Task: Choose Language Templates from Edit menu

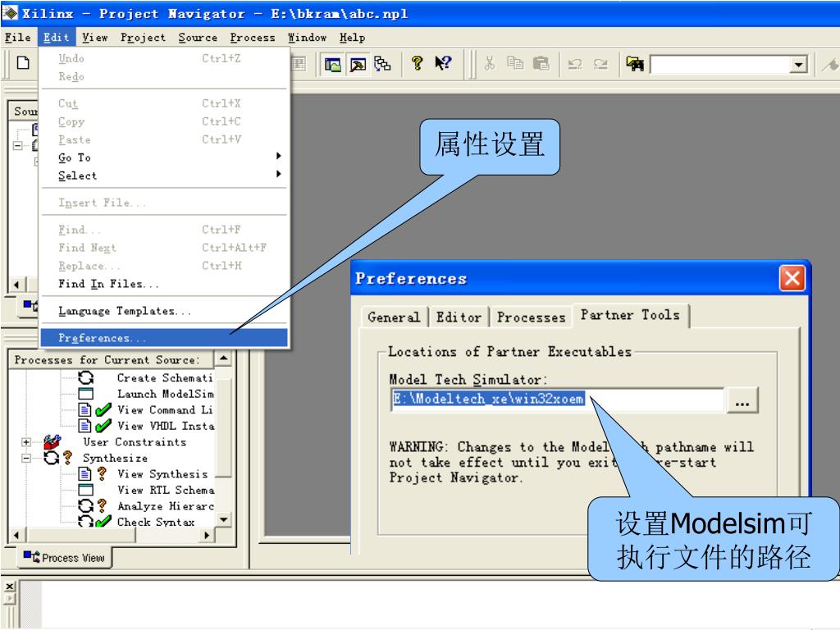Action: pyautogui.click(x=164, y=311)
